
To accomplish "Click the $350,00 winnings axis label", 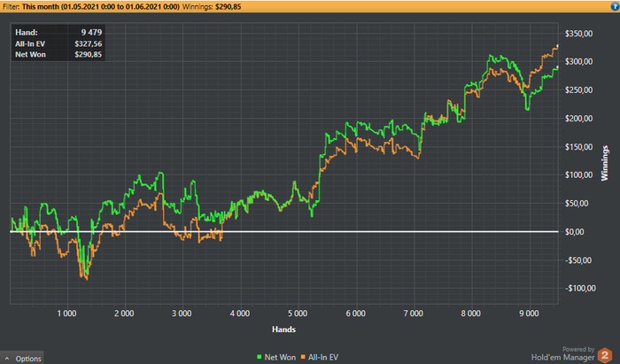I will click(x=579, y=34).
